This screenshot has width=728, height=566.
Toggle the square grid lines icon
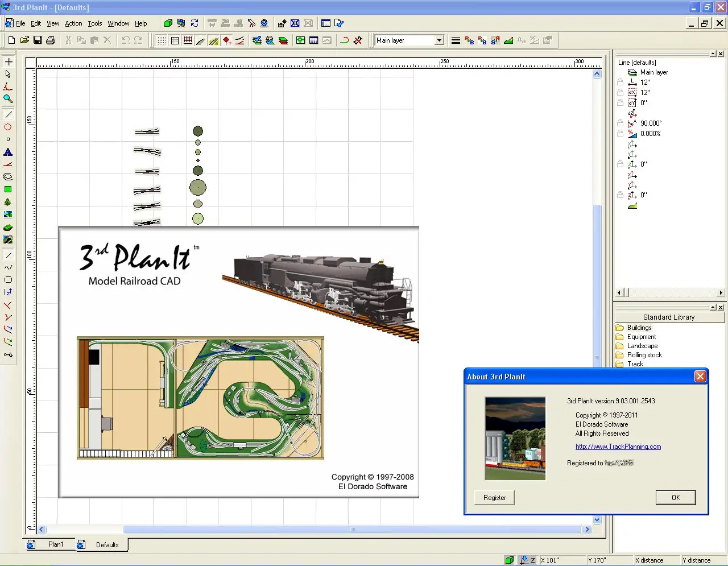175,40
